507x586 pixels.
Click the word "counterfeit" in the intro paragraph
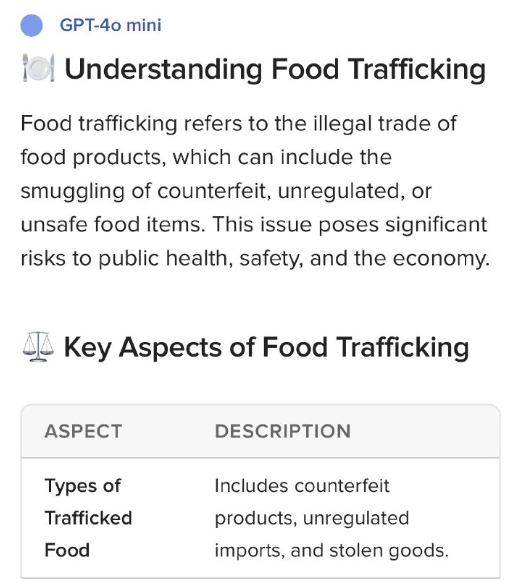[212, 191]
